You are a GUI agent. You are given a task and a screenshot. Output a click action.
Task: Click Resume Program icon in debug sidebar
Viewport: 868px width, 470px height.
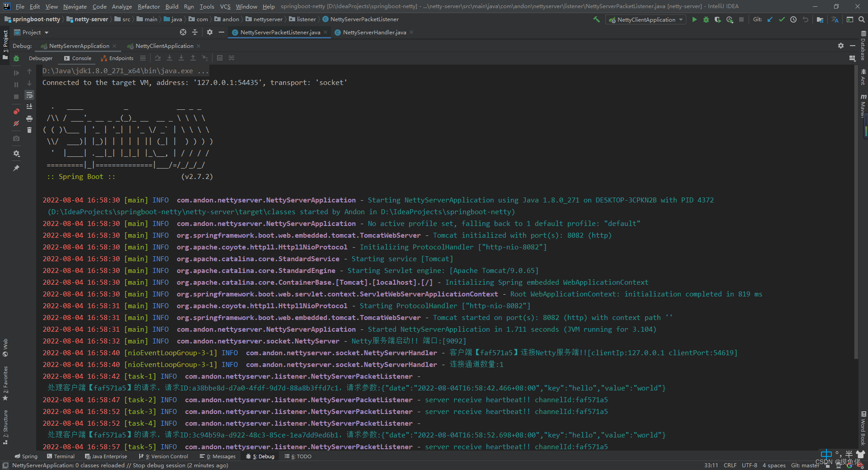tap(16, 73)
